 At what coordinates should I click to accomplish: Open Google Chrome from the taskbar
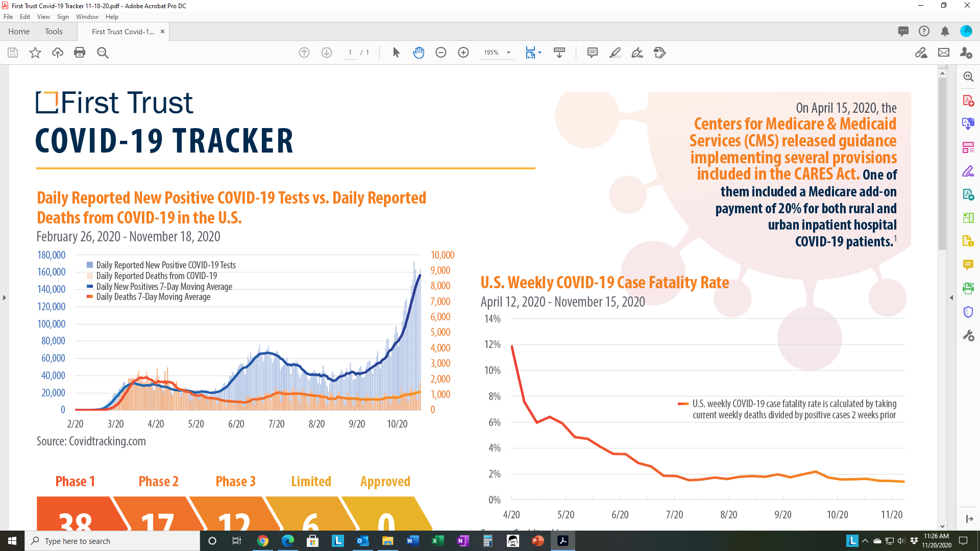[263, 541]
